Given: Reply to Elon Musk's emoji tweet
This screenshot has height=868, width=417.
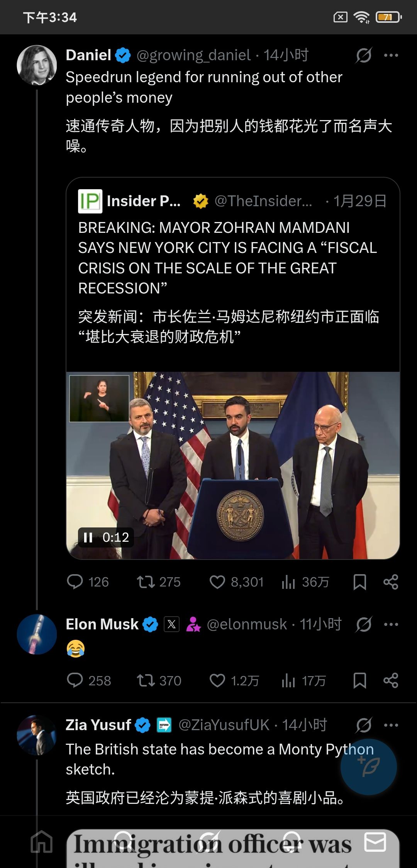Looking at the screenshot, I should tap(75, 680).
